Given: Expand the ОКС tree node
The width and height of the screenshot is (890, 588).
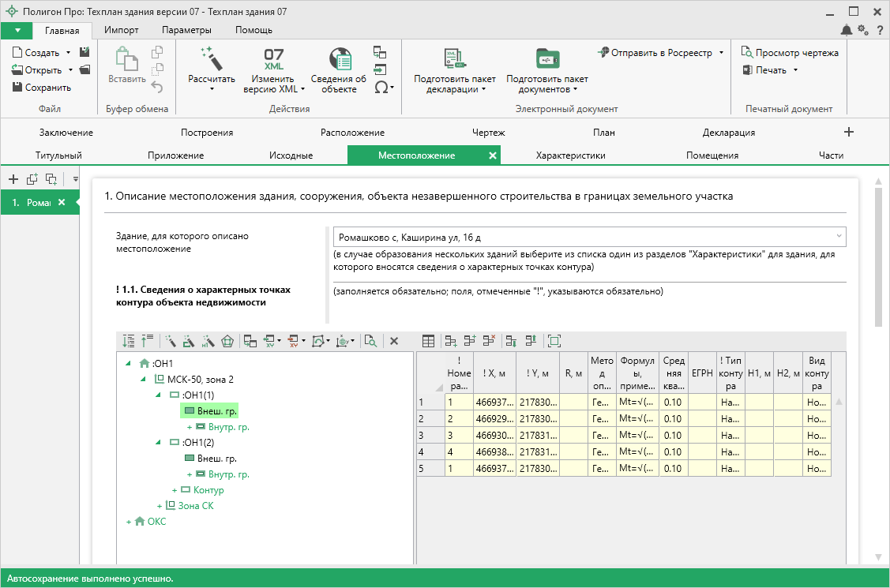Looking at the screenshot, I should (x=129, y=522).
